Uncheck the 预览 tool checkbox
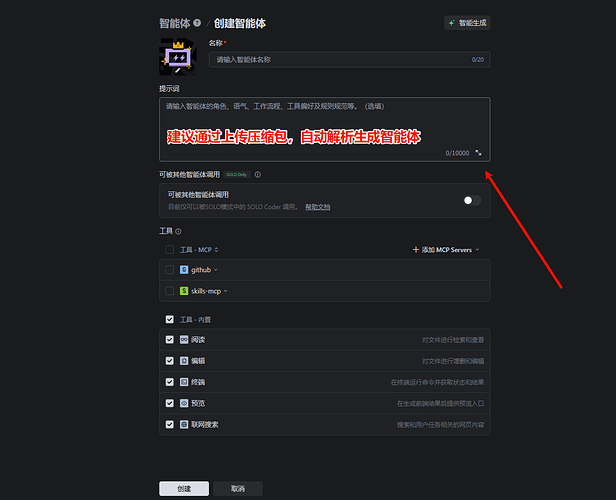This screenshot has height=500, width=616. (170, 403)
